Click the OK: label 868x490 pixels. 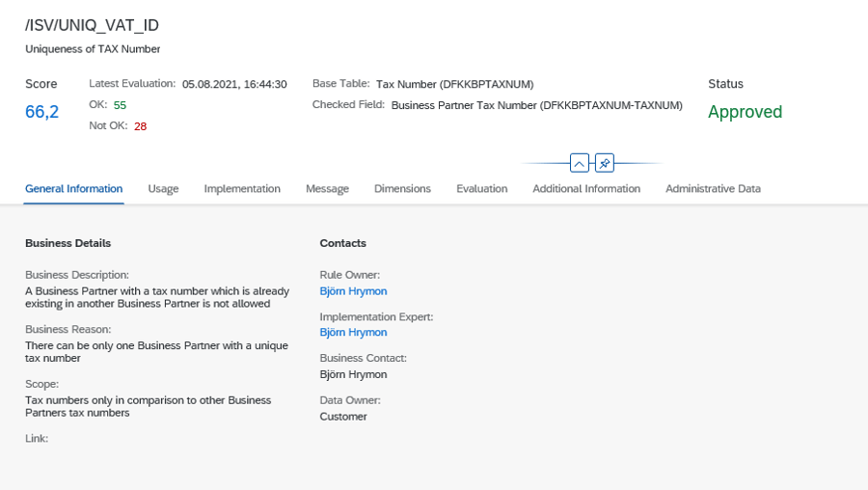(98, 104)
